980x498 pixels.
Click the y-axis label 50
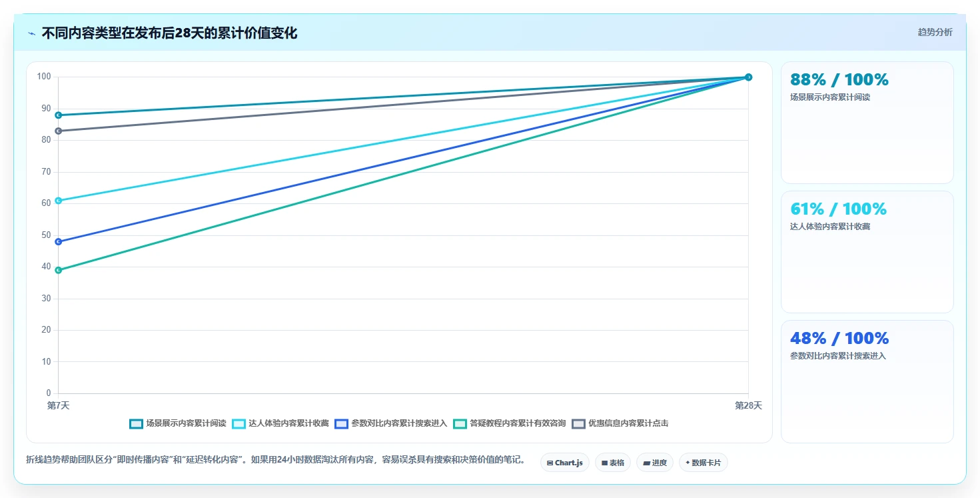click(47, 235)
